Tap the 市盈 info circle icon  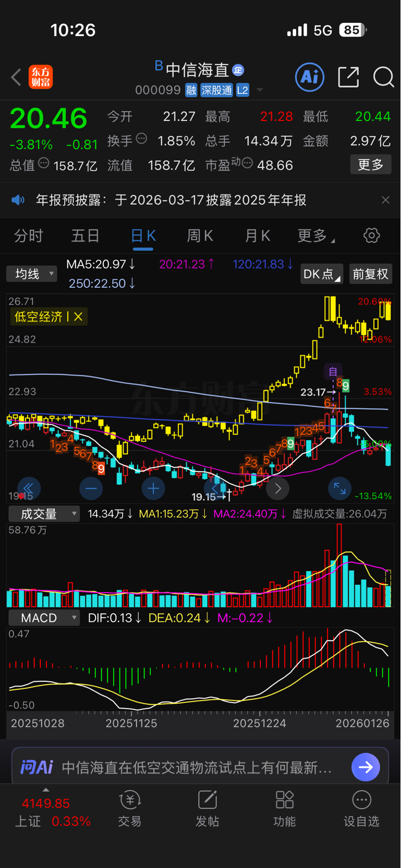click(x=247, y=164)
